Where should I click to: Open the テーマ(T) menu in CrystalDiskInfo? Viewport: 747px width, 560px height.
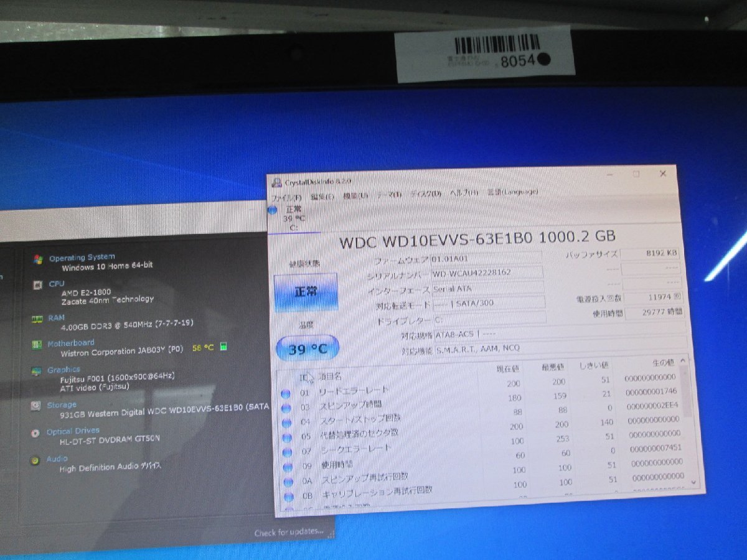(389, 195)
